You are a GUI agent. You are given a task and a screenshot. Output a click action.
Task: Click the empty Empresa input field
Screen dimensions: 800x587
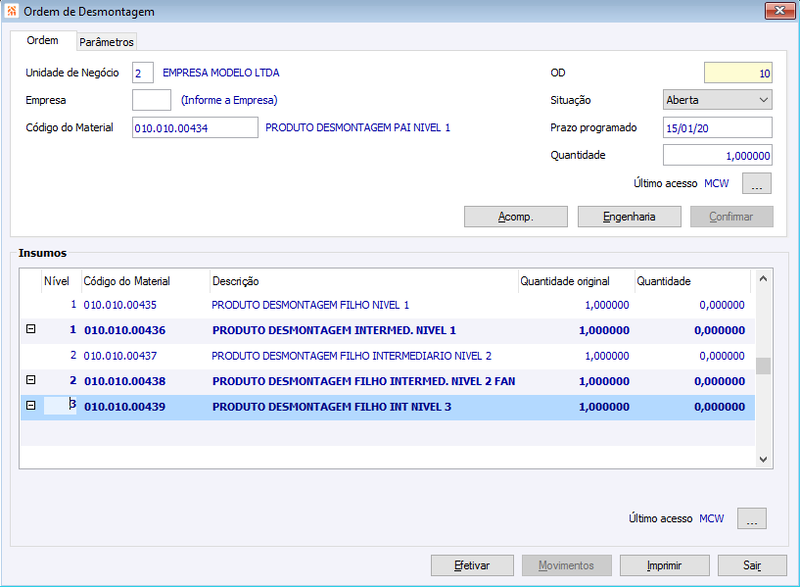(x=152, y=100)
